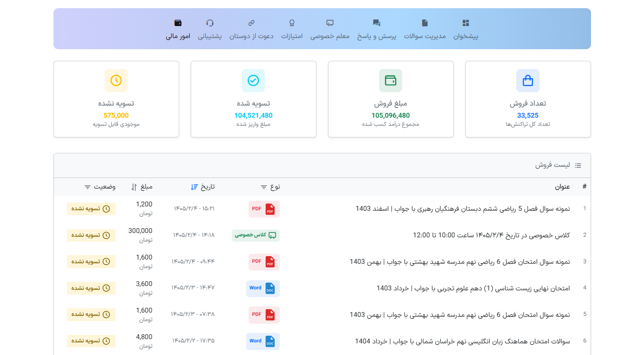This screenshot has height=355, width=644.
Task: Click the 1,200 تومان amount in row 1
Action: [144, 209]
